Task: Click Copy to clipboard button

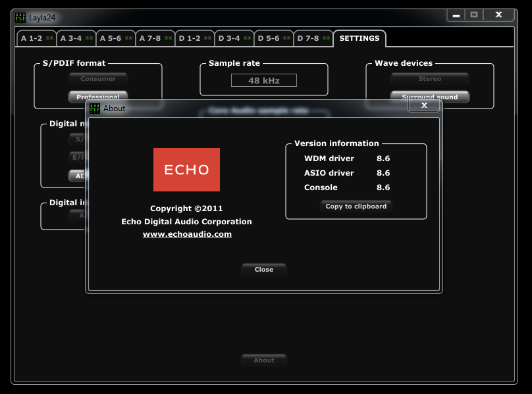Action: 356,206
